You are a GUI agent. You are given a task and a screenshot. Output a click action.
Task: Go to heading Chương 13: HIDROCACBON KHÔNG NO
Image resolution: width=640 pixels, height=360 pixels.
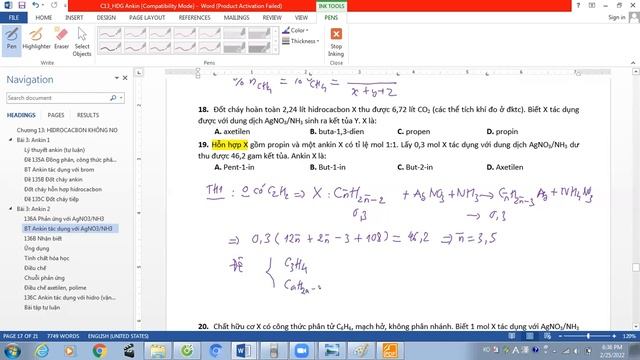click(x=67, y=130)
